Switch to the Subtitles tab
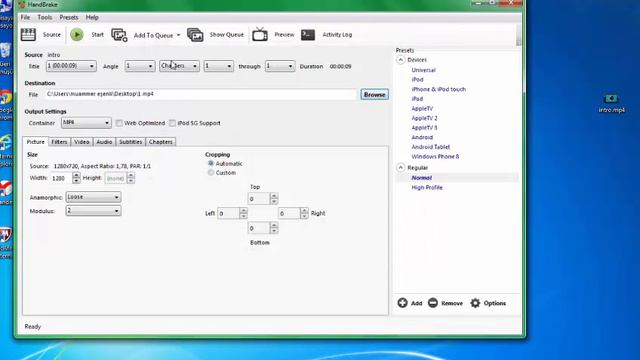640x360 pixels. pos(131,142)
